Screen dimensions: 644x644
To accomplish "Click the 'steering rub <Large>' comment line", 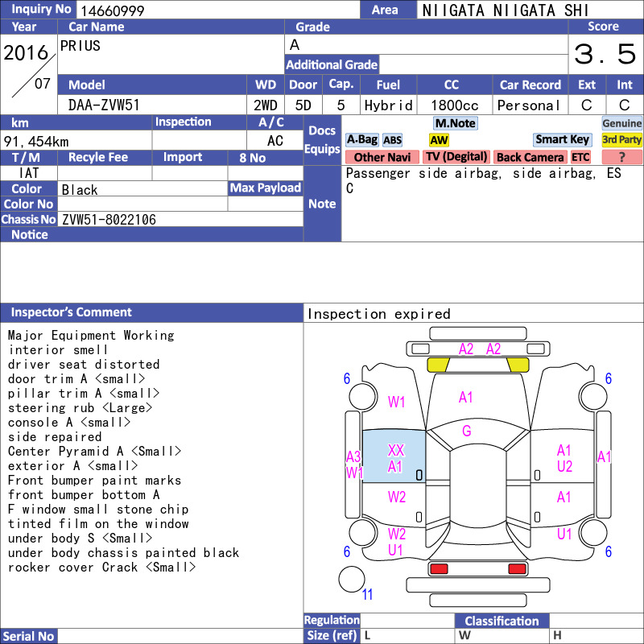I will (80, 408).
